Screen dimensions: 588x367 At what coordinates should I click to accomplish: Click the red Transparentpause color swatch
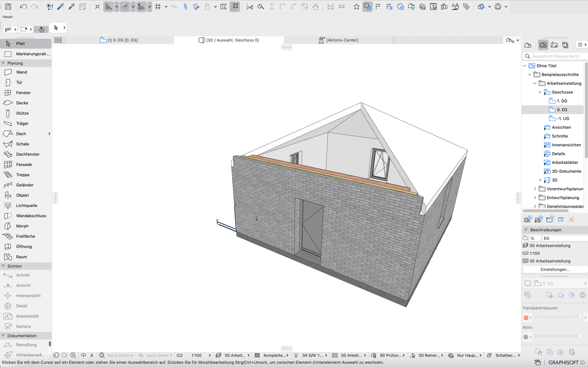point(526,318)
